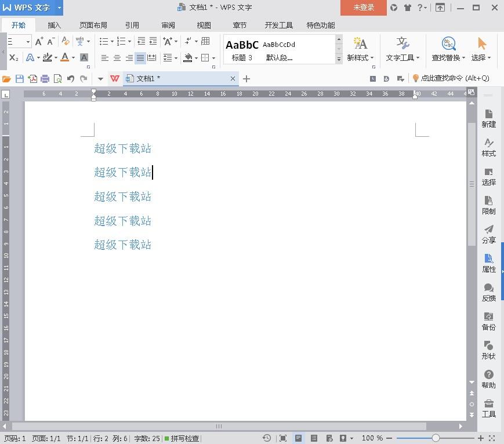Open line spacing dropdown arrow
The height and width of the screenshot is (444, 504).
176,58
